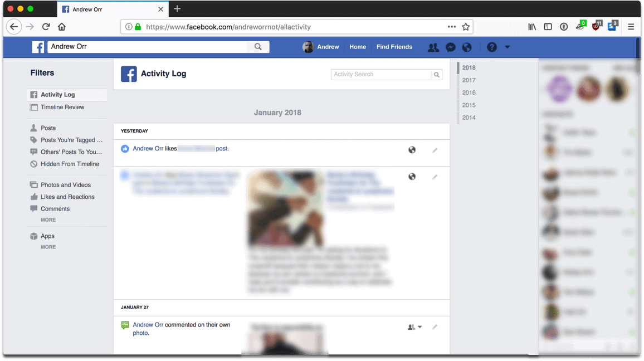The width and height of the screenshot is (644, 361).
Task: Click the browser forward arrow
Action: [30, 27]
